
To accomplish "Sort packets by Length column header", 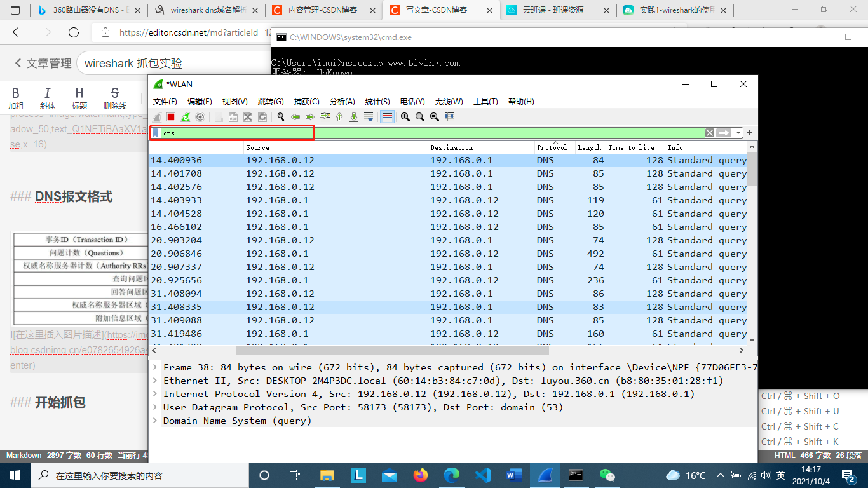I will point(590,147).
